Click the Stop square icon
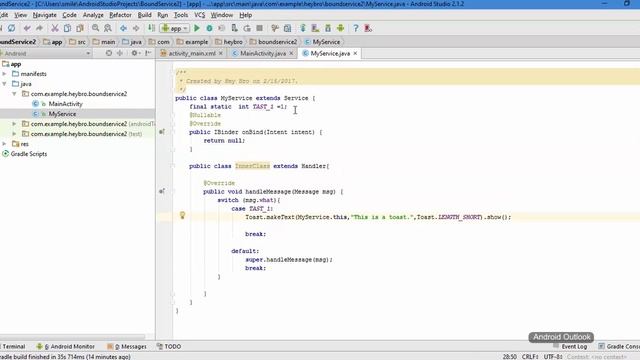 click(x=260, y=28)
